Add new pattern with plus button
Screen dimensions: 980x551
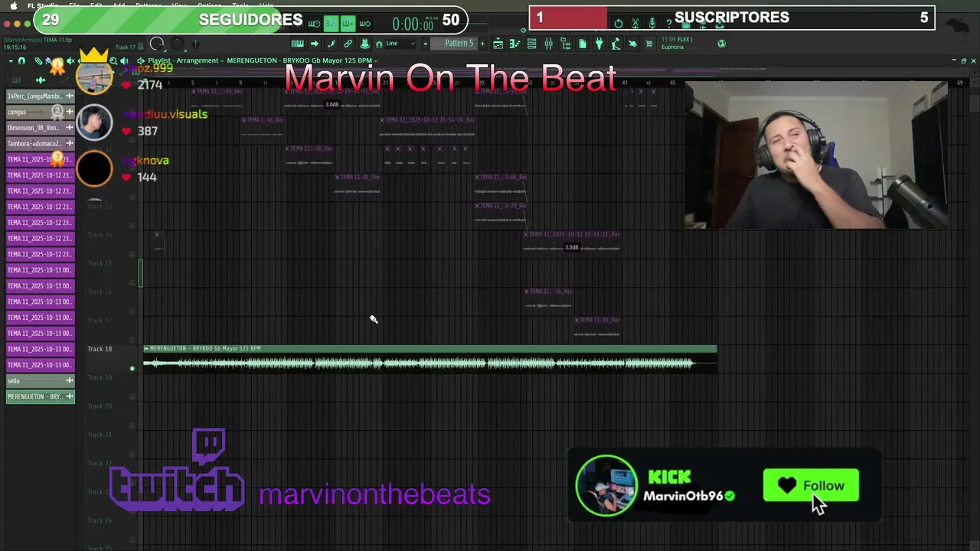click(482, 44)
